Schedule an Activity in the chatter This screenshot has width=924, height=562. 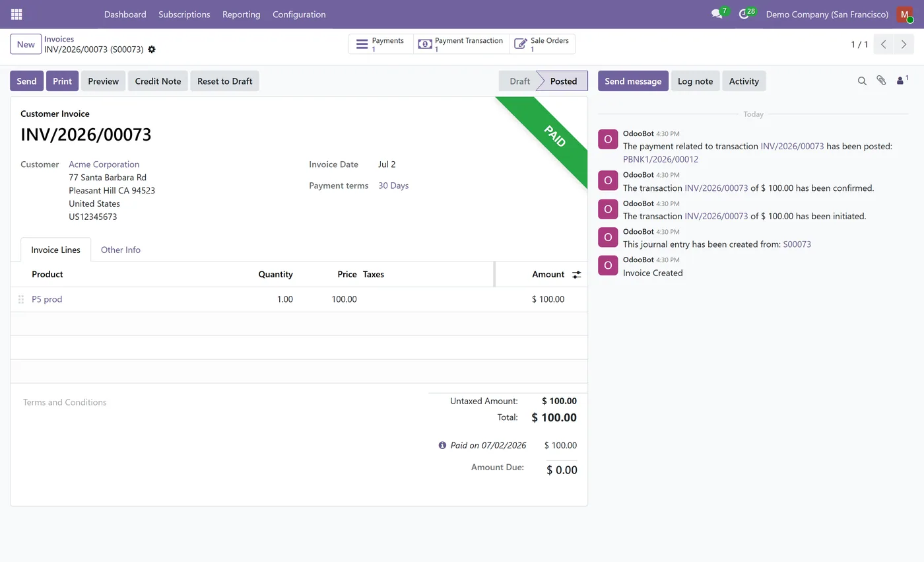pyautogui.click(x=744, y=81)
